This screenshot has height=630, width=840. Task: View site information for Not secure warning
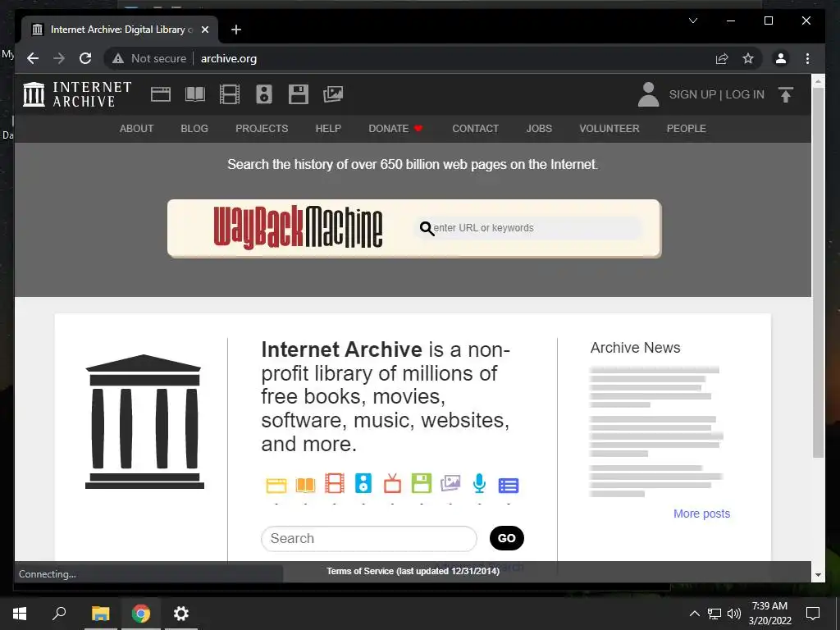point(149,58)
